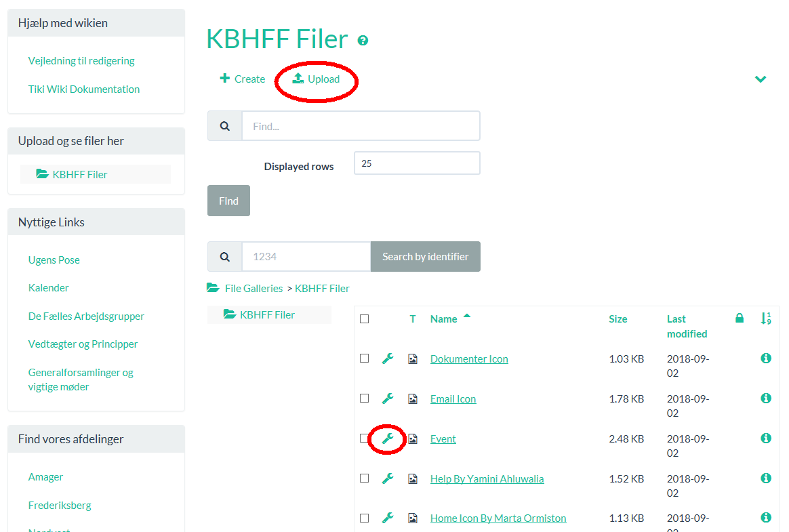Click Create in the file gallery toolbar
This screenshot has height=532, width=789.
[243, 79]
